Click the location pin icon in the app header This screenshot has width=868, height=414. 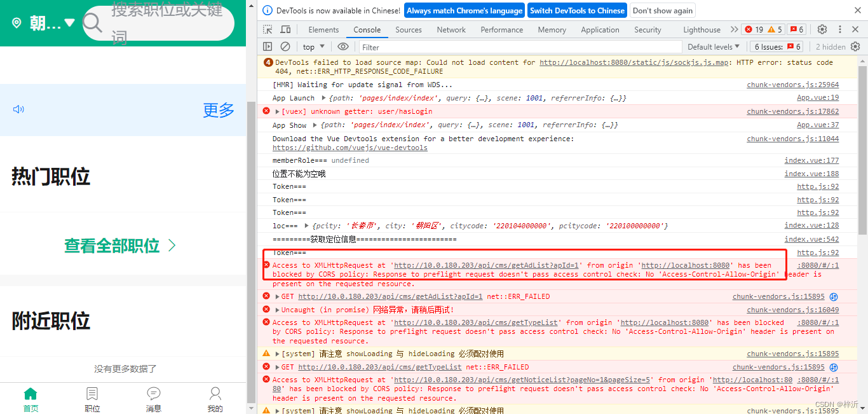coord(17,23)
